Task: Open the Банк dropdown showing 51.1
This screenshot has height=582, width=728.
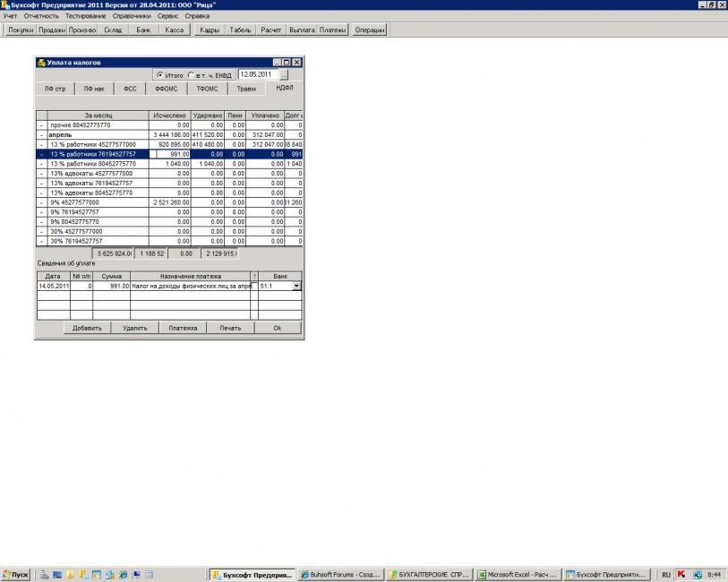Action: 296,287
